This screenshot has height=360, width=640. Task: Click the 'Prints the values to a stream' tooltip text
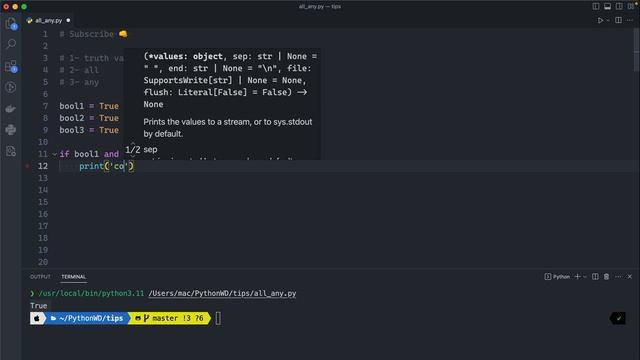click(227, 128)
